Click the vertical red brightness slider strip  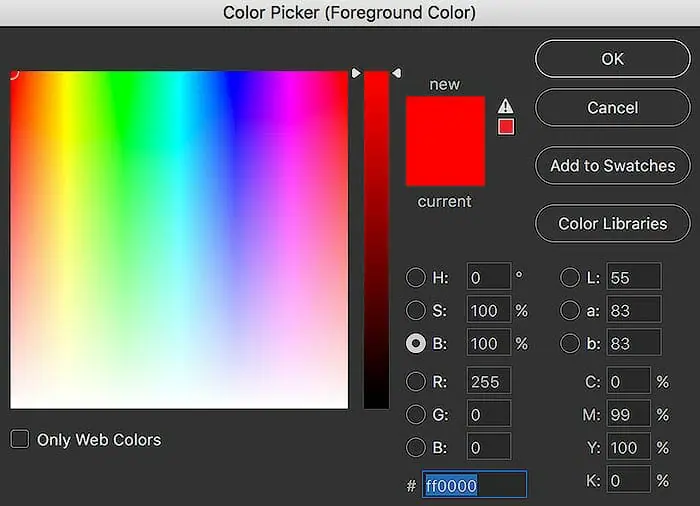click(376, 240)
